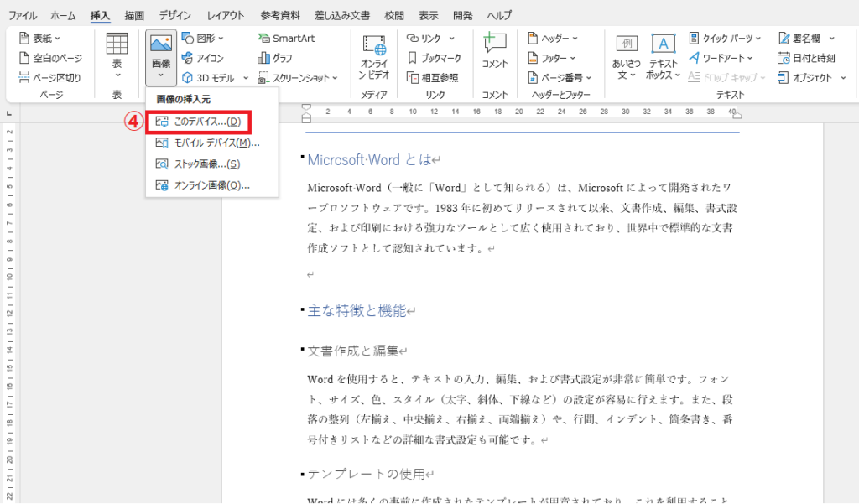Open クイック パーツ quick parts menu
The width and height of the screenshot is (859, 504).
coord(724,39)
